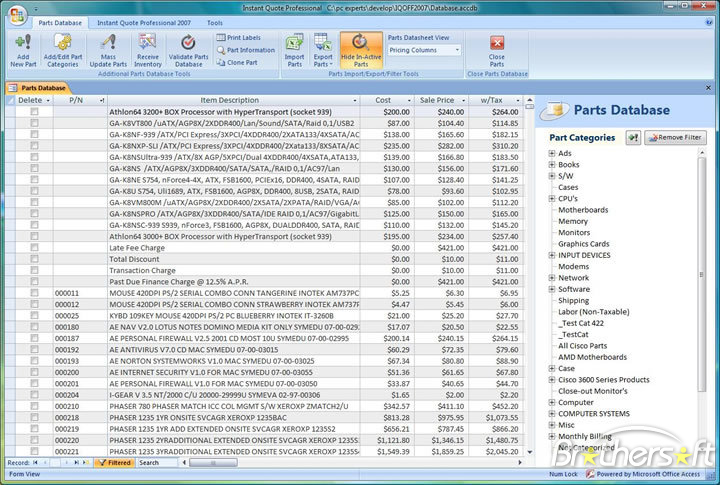The image size is (720, 485).
Task: Click the select-all corner of datasheet
Action: pos(11,100)
